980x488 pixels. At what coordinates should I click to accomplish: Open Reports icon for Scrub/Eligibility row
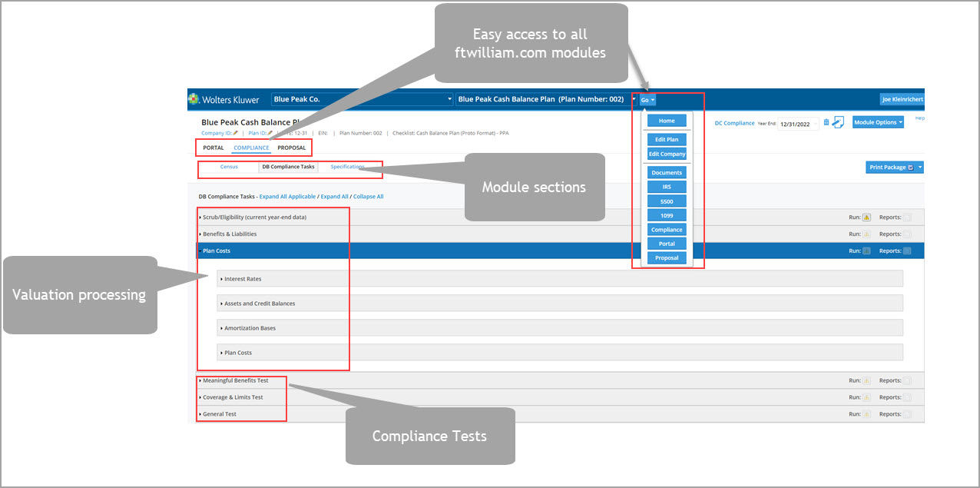tap(907, 217)
